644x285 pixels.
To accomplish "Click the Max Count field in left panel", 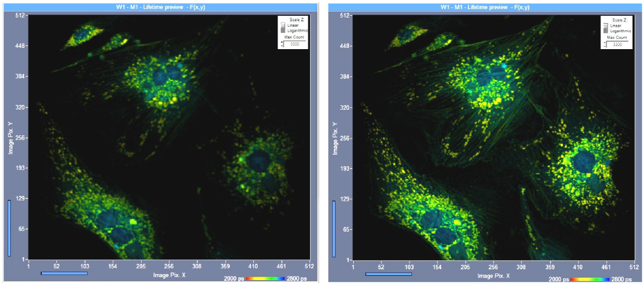I will pos(294,44).
